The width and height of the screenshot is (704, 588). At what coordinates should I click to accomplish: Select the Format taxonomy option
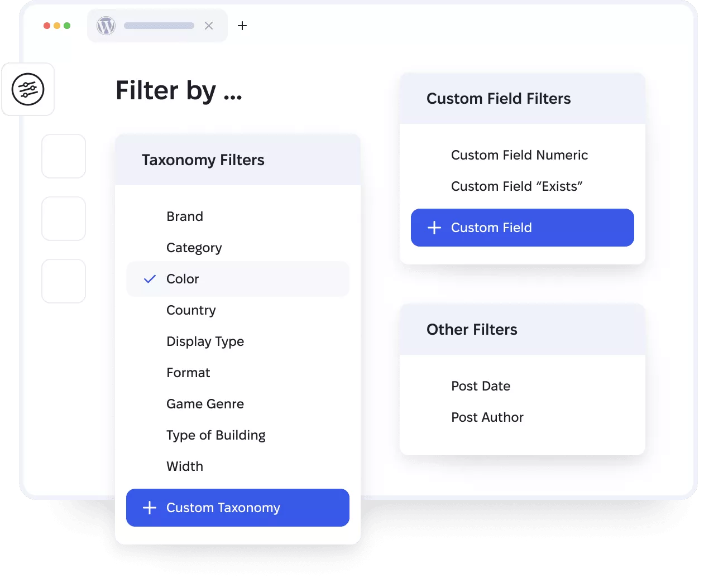(x=188, y=373)
